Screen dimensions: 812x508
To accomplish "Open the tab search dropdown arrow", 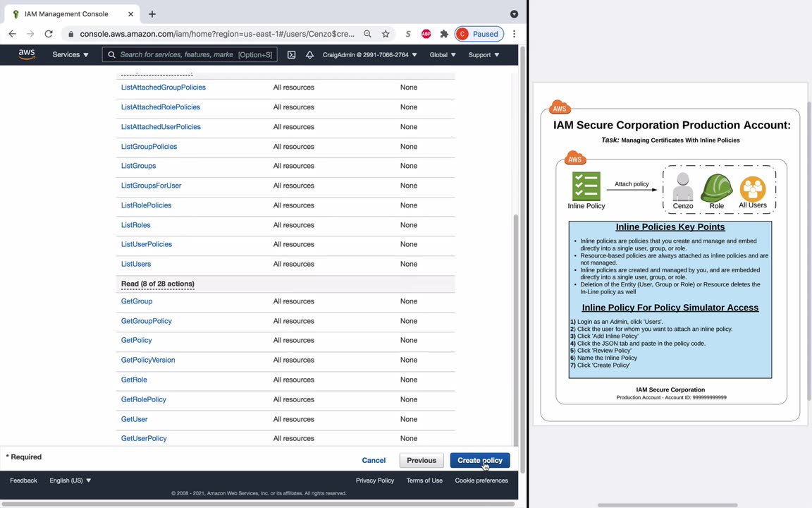I will [514, 14].
